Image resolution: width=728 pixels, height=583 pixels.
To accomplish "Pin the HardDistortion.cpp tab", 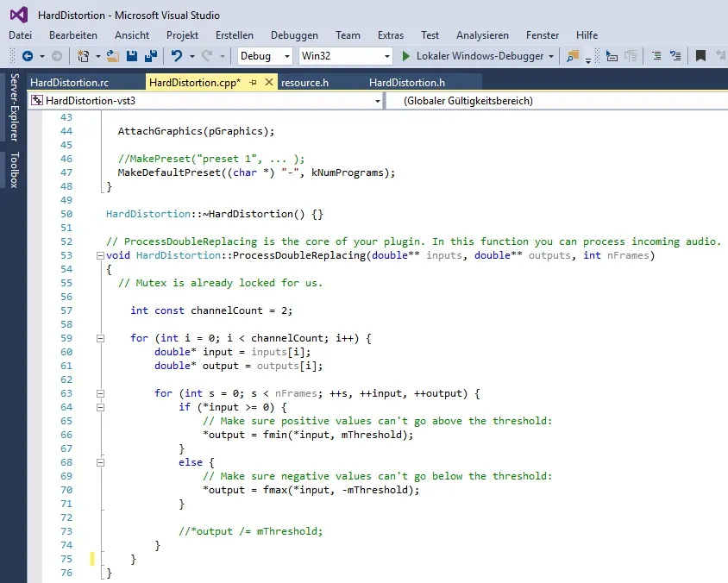I will pos(253,83).
